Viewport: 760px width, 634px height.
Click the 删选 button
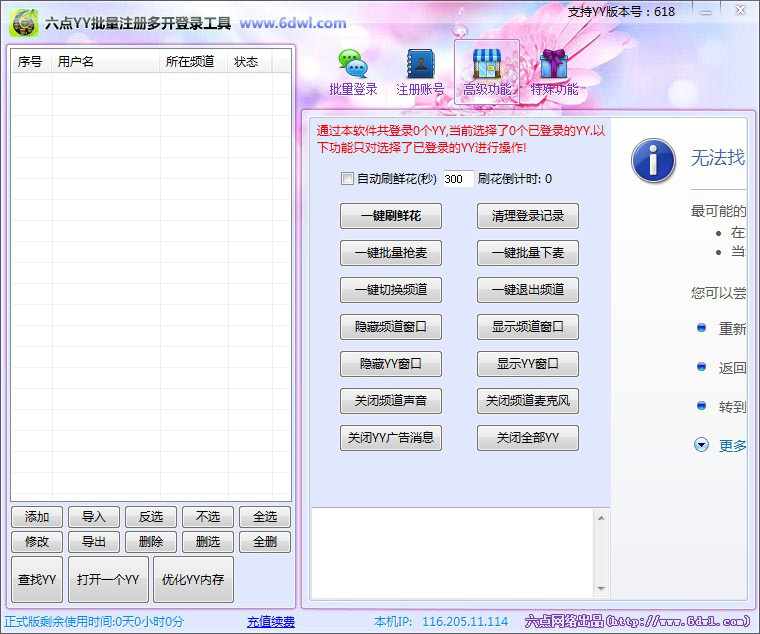coord(208,541)
